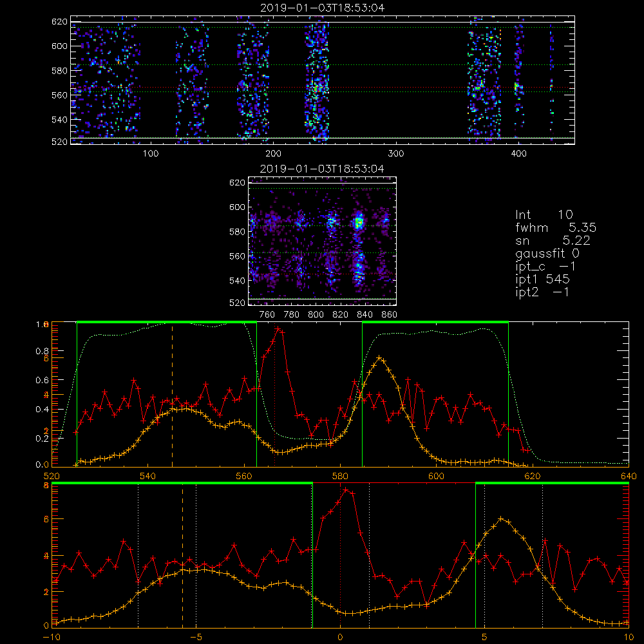Click the left green bar atop upper plot
644x644 pixels.
coord(167,322)
